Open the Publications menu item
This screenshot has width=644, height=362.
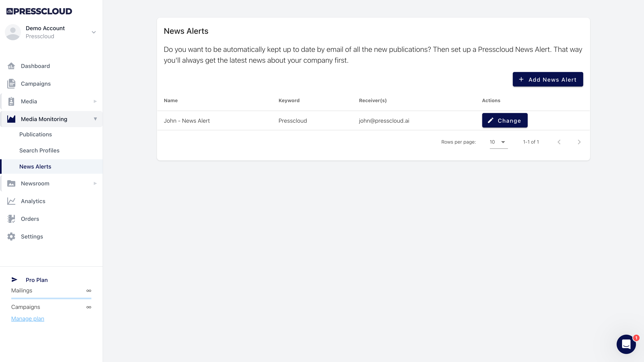pyautogui.click(x=35, y=134)
